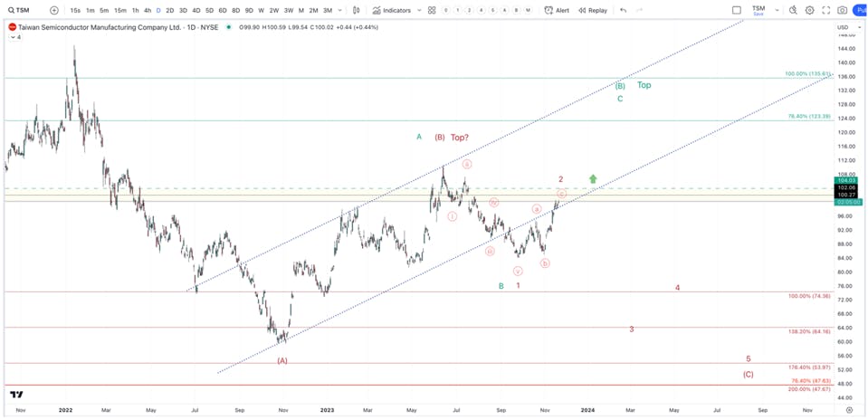Select the Elliott wave degree 2 button
868x420 pixels.
click(470, 10)
